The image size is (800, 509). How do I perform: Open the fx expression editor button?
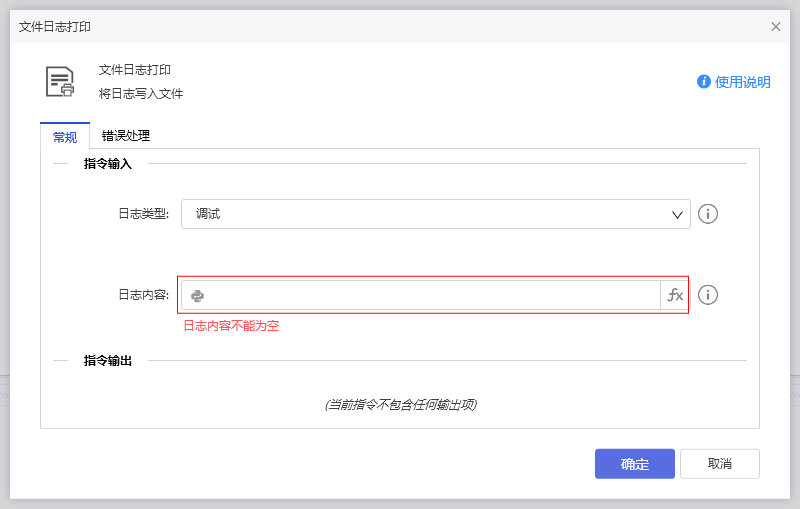point(675,295)
